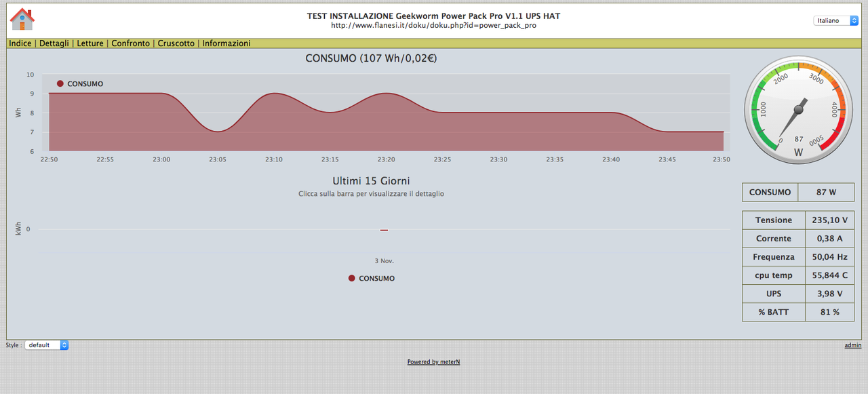Click the UPS label cell
Viewport: 868px width, 394px height.
[774, 294]
